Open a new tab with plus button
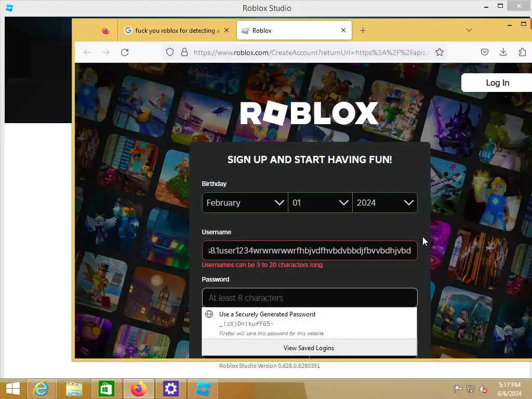 (363, 31)
